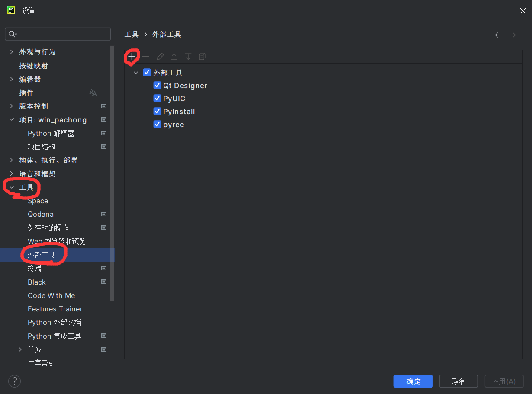Click the move down arrow icon
This screenshot has height=394, width=532.
click(188, 57)
